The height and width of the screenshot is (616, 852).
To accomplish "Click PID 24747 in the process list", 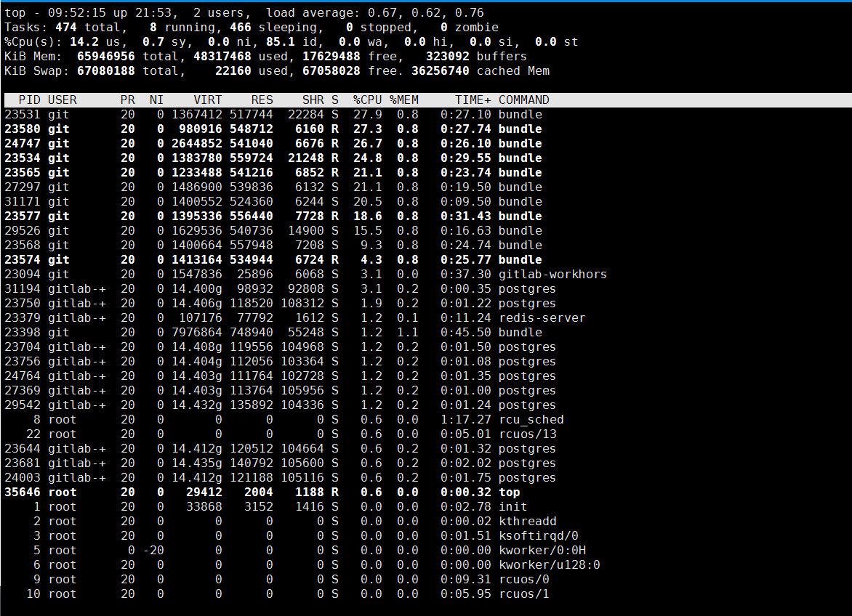I will pos(23,144).
